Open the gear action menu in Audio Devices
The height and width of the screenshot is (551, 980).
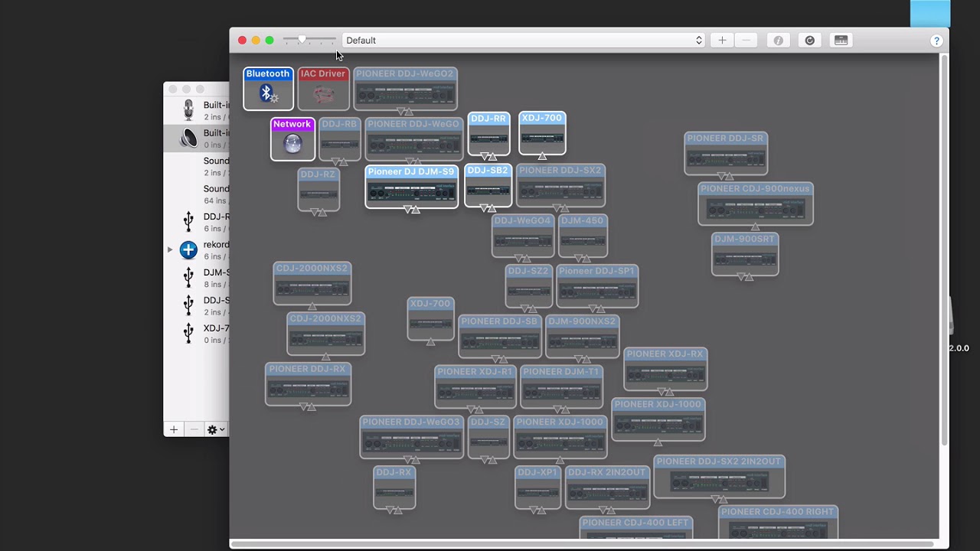point(216,429)
